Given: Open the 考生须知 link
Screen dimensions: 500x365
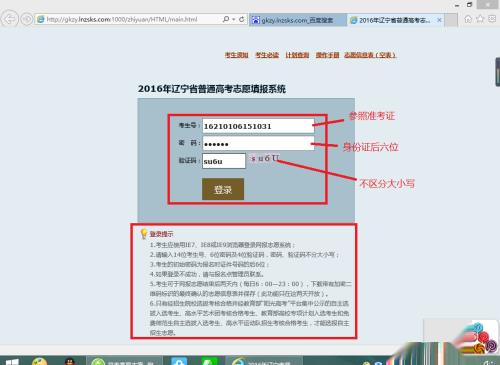Looking at the screenshot, I should pyautogui.click(x=236, y=55).
